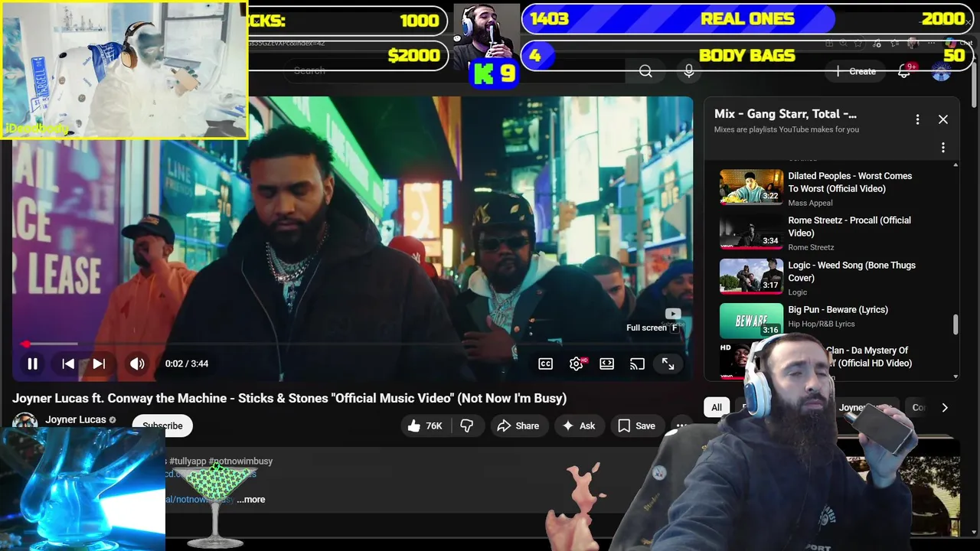Click the Mass Appeal channel label
Screen dimensions: 980x551
tap(810, 204)
